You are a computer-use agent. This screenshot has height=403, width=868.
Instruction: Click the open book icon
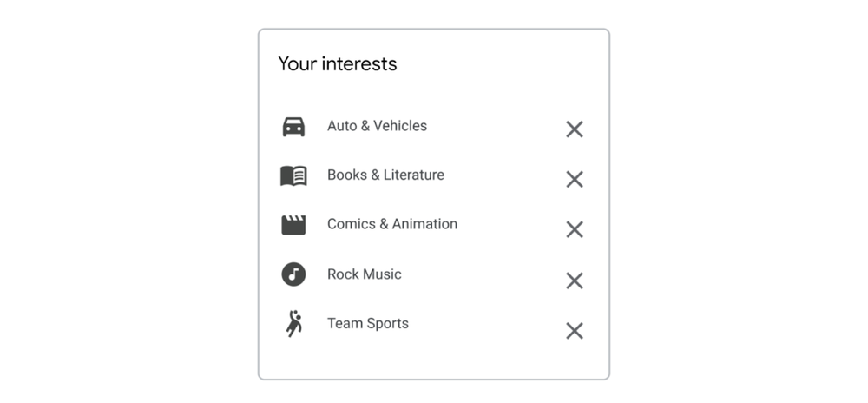[293, 175]
